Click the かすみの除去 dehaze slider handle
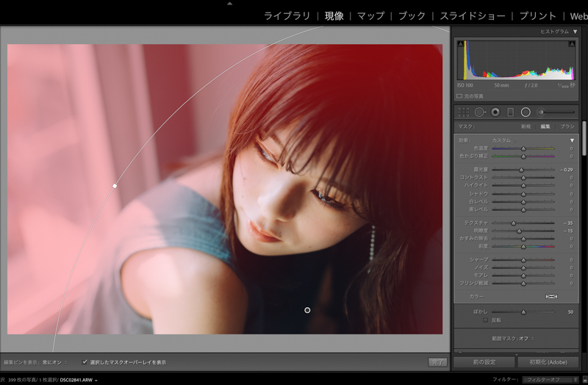Image resolution: width=588 pixels, height=385 pixels. coord(523,239)
